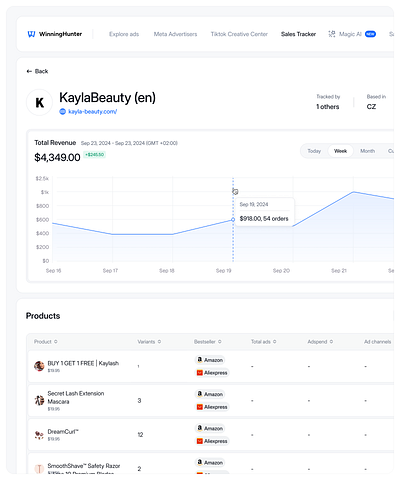Open the Sales Tracker tab
This screenshot has width=400, height=480.
[298, 34]
